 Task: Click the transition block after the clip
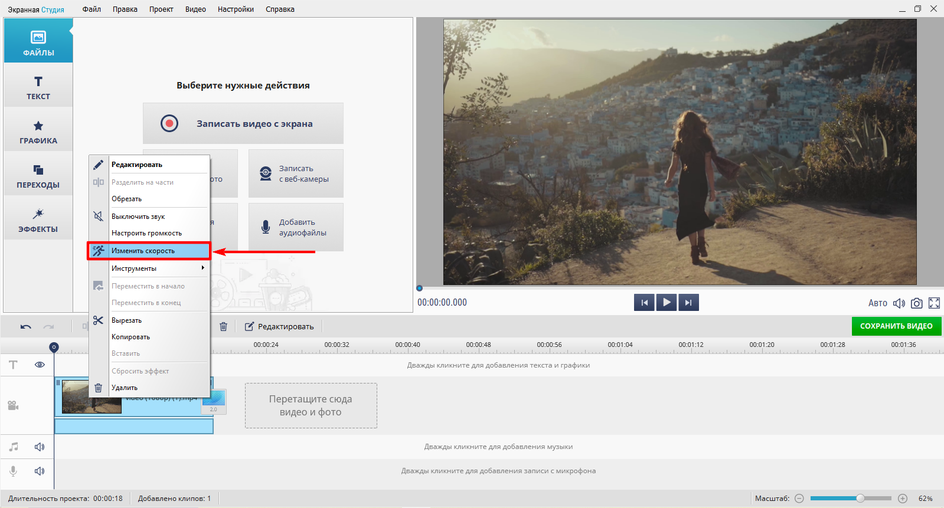214,402
